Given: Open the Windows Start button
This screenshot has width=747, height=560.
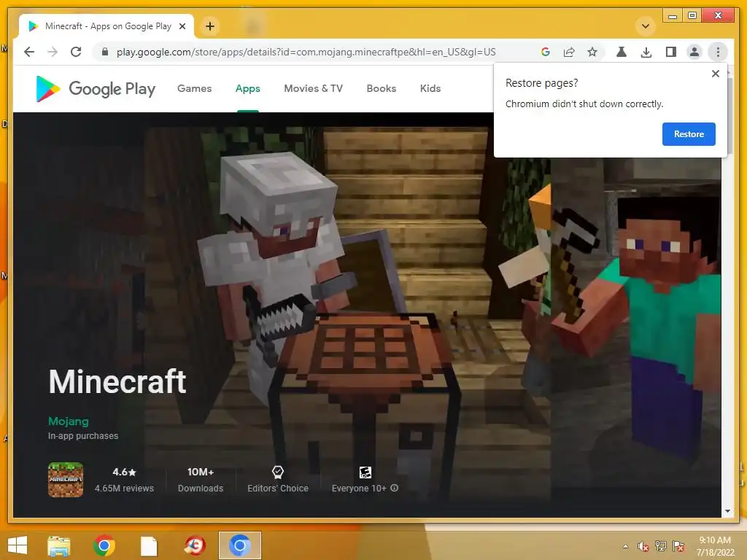Looking at the screenshot, I should pyautogui.click(x=18, y=545).
